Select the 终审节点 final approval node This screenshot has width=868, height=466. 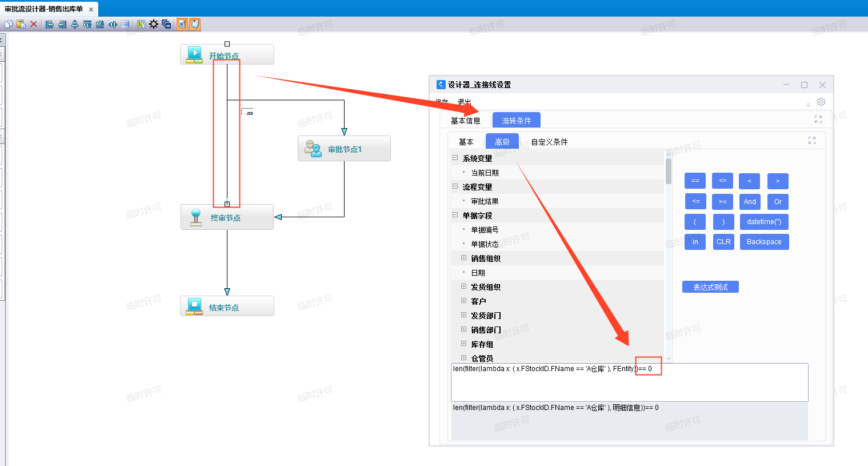pos(227,217)
